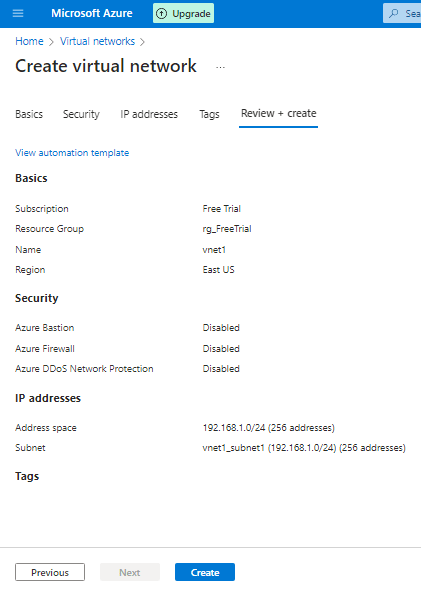Select the Tags tab
The height and width of the screenshot is (594, 421).
(x=209, y=114)
